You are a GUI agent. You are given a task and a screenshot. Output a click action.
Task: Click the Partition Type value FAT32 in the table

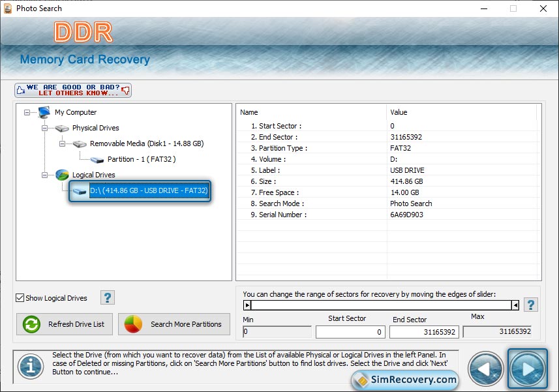pos(400,148)
